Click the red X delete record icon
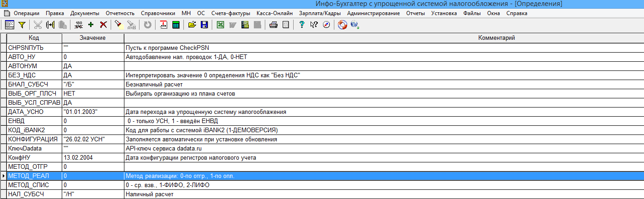 pyautogui.click(x=103, y=25)
